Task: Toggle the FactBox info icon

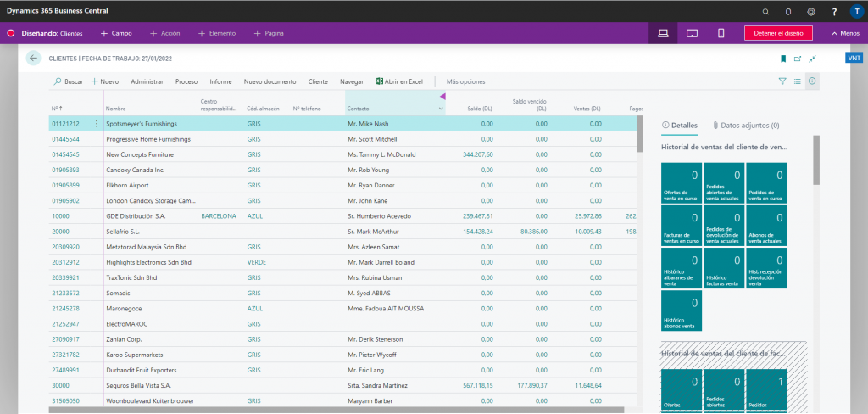Action: point(812,81)
